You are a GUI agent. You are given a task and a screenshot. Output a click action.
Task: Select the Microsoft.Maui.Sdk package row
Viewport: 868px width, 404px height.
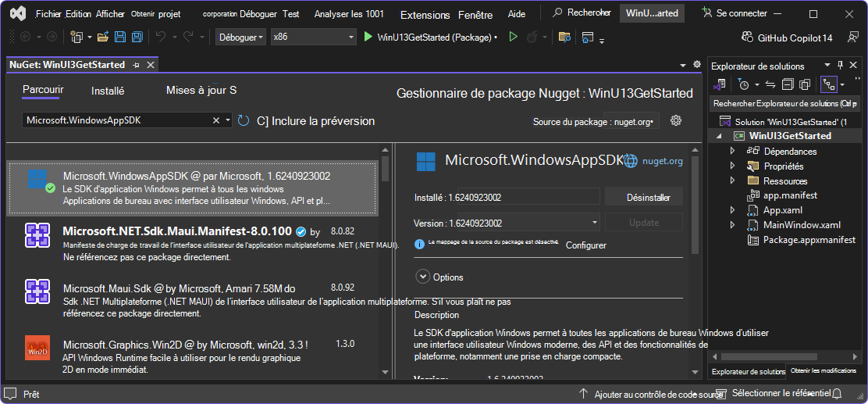192,300
